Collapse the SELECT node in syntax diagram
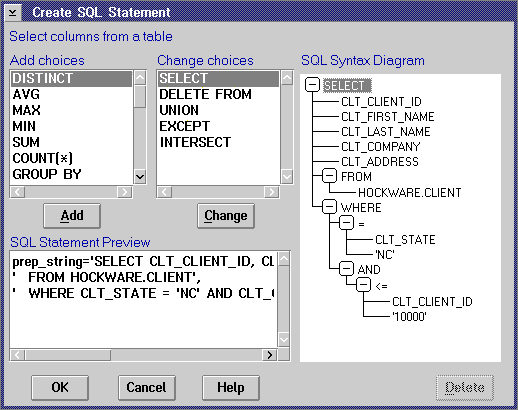The width and height of the screenshot is (518, 410). point(312,85)
